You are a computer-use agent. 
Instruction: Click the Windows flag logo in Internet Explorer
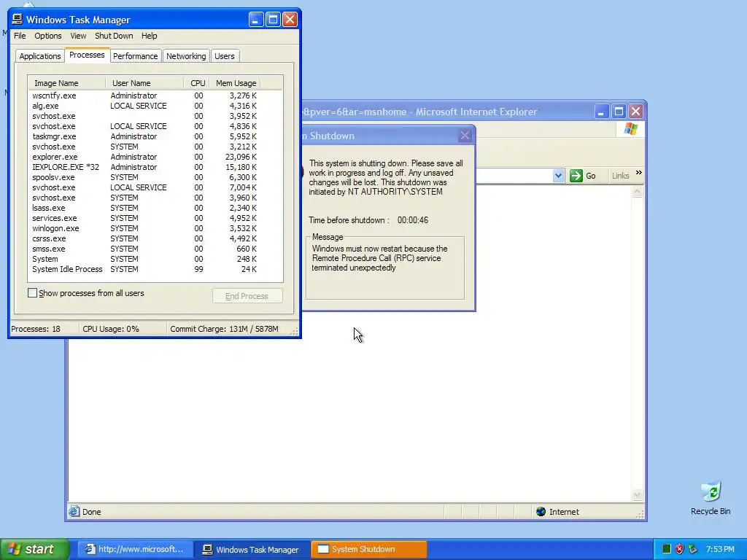(631, 129)
